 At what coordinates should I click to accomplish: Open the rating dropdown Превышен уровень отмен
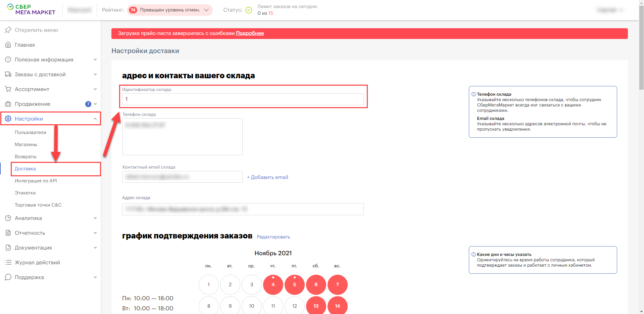coord(170,10)
